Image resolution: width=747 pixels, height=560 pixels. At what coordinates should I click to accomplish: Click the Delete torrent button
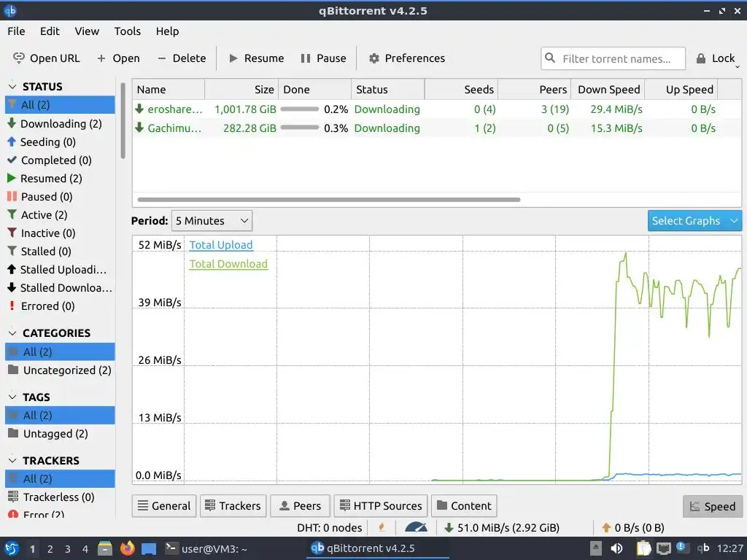(x=182, y=58)
